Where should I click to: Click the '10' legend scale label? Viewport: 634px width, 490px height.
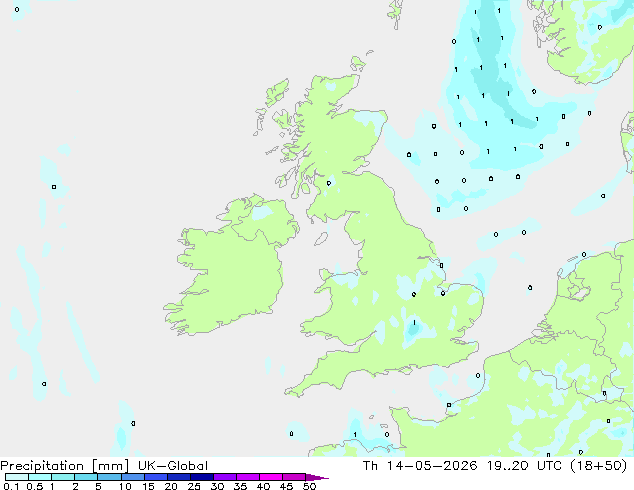point(125,486)
